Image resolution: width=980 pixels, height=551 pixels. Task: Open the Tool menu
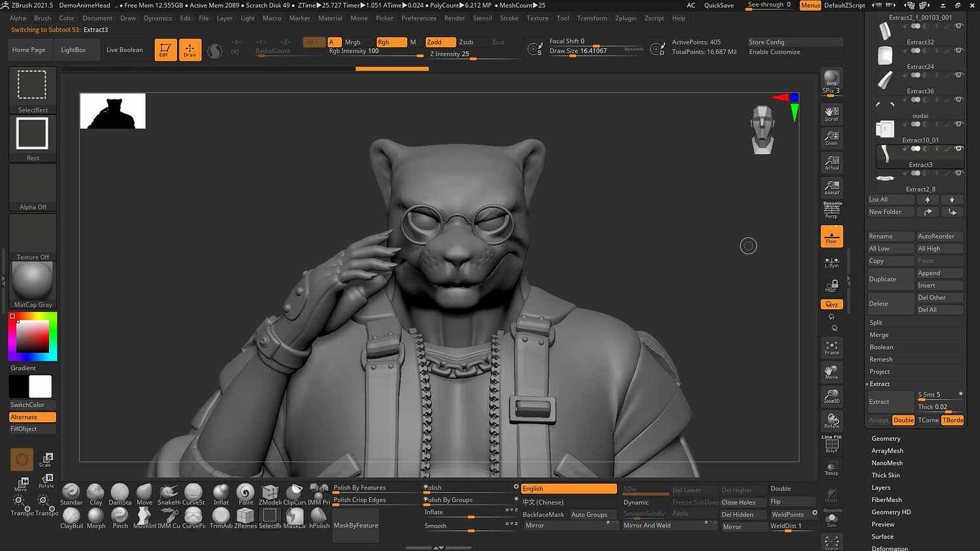(563, 18)
